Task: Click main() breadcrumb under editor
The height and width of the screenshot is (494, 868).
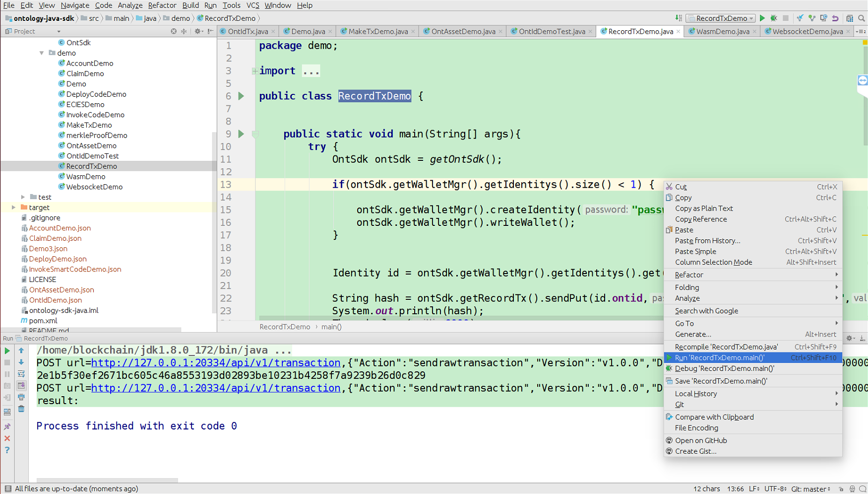Action: 331,327
